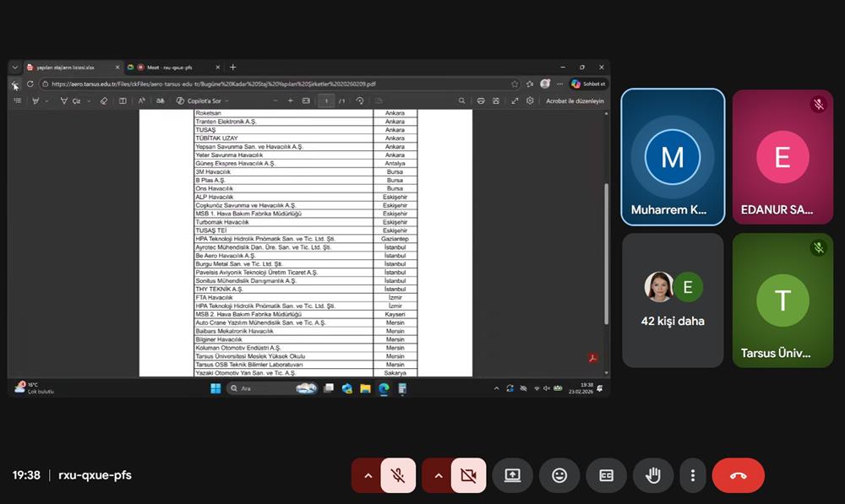Image resolution: width=845 pixels, height=504 pixels.
Task: Select the EDANUR SA participant tile
Action: (x=782, y=157)
